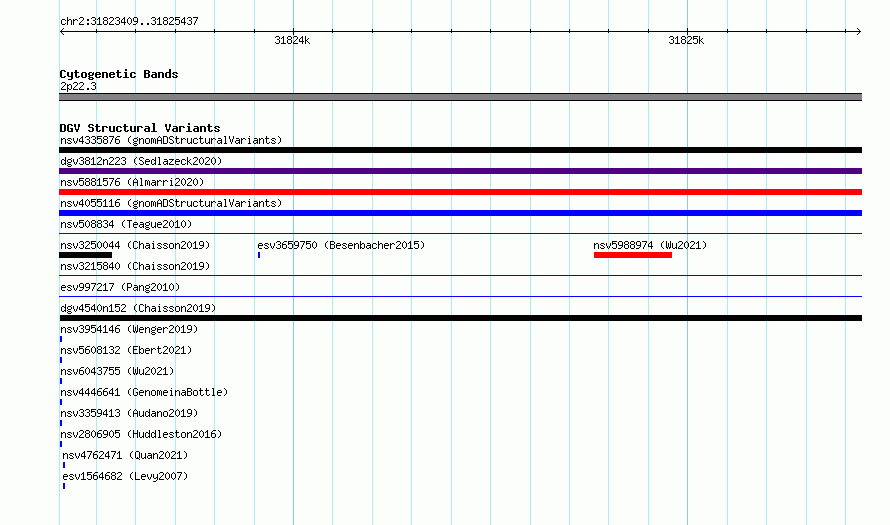890x525 pixels.
Task: Open nsv5608132 (Ebert2021) label
Action: [x=126, y=350]
